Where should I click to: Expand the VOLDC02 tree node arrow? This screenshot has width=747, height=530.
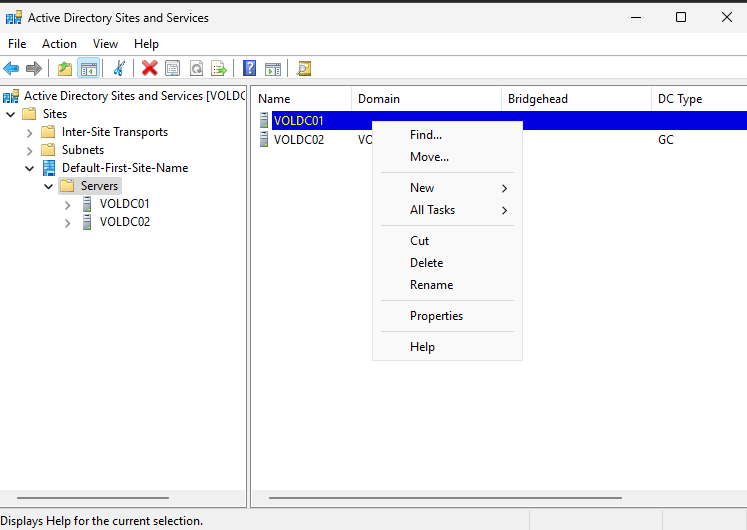[x=67, y=223]
